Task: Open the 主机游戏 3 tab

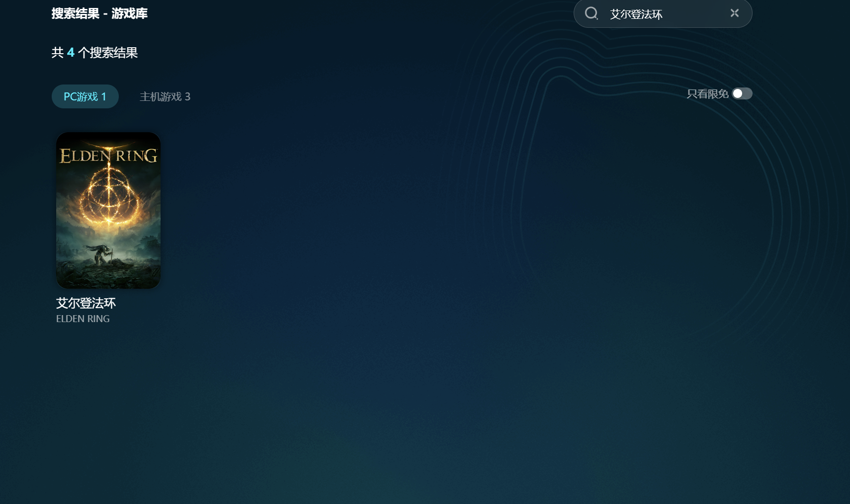Action: click(165, 96)
